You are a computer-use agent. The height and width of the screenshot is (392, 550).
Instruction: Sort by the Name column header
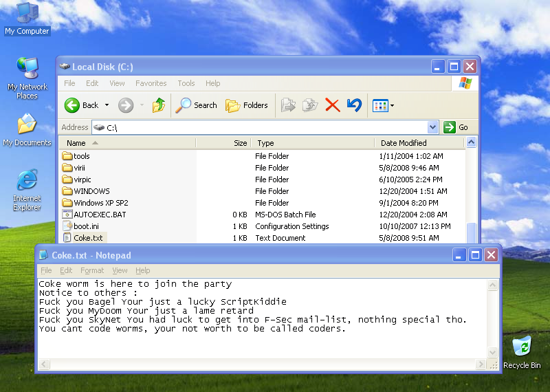point(127,143)
